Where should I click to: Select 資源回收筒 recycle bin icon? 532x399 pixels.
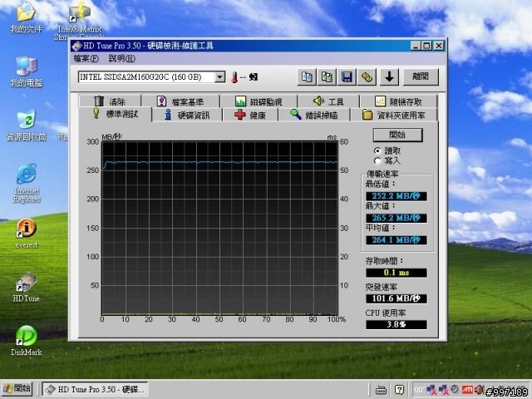[x=26, y=126]
